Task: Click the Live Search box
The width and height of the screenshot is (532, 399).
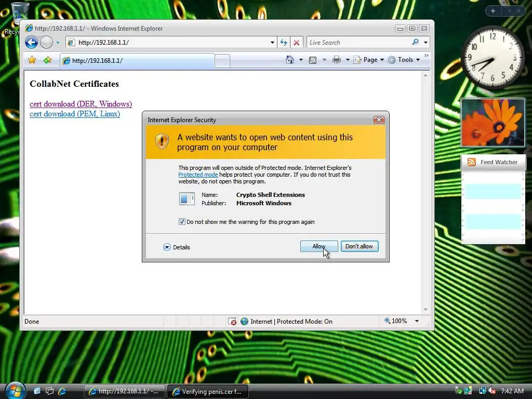Action: (359, 43)
